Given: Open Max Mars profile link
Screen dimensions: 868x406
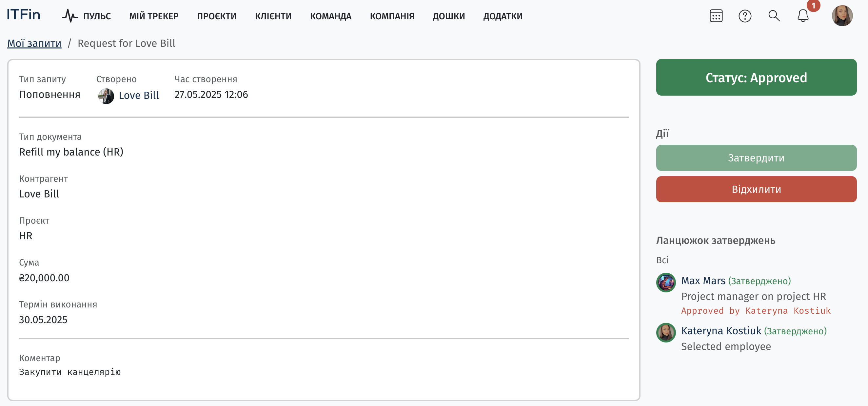Looking at the screenshot, I should 703,280.
